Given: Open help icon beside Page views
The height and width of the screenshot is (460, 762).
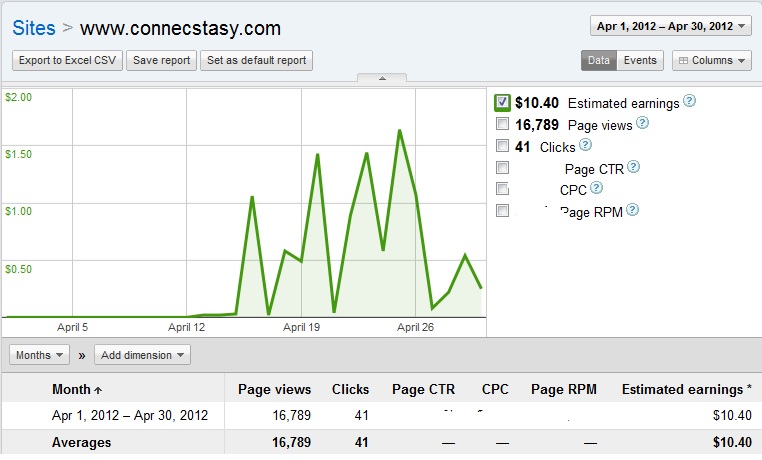Looking at the screenshot, I should (642, 122).
